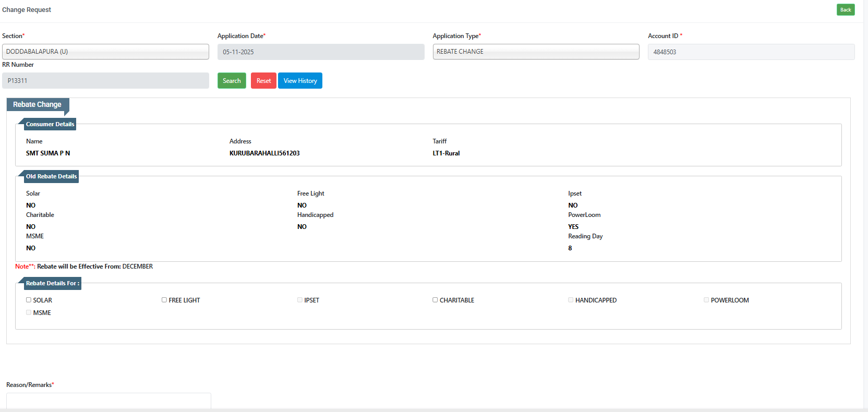Focus the Account ID input field
Screen dimensions: 868x412
(751, 52)
